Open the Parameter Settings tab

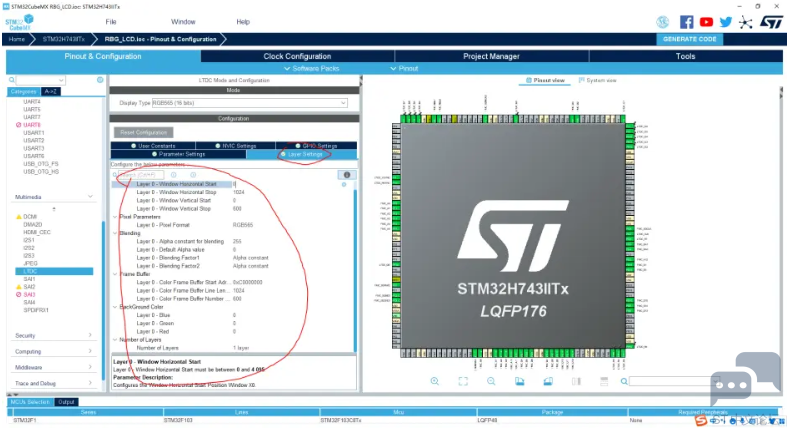click(178, 154)
